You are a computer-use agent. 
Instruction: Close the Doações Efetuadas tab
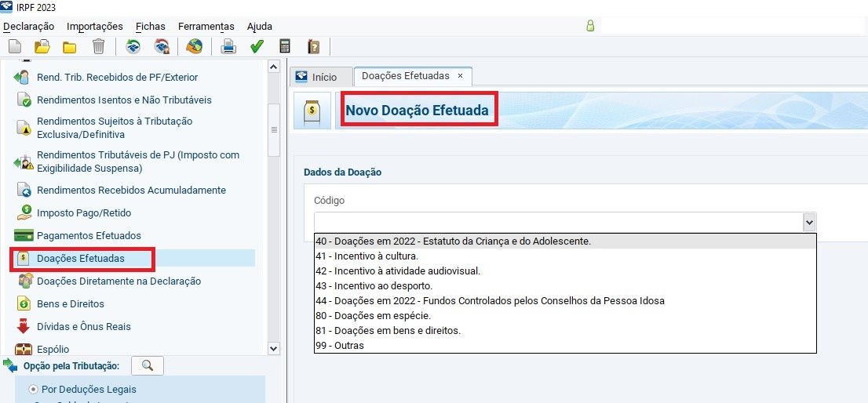coord(461,76)
